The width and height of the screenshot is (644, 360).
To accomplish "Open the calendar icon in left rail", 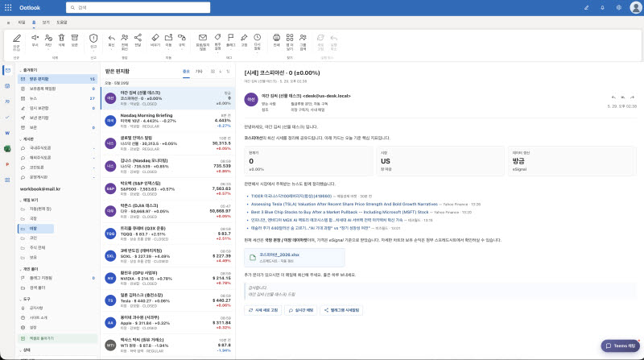I will 7,86.
